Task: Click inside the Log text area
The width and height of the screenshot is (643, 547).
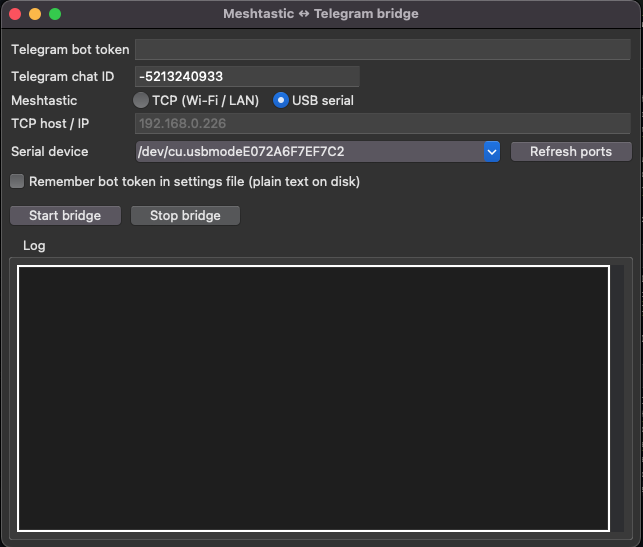Action: 313,399
